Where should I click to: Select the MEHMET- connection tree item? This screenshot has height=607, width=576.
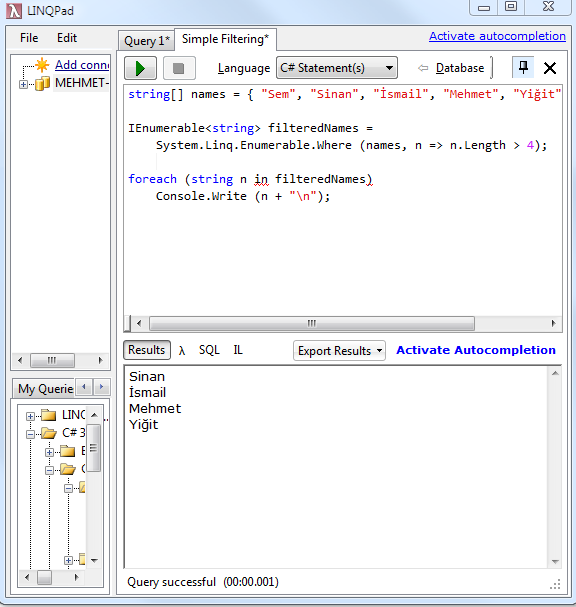click(82, 83)
